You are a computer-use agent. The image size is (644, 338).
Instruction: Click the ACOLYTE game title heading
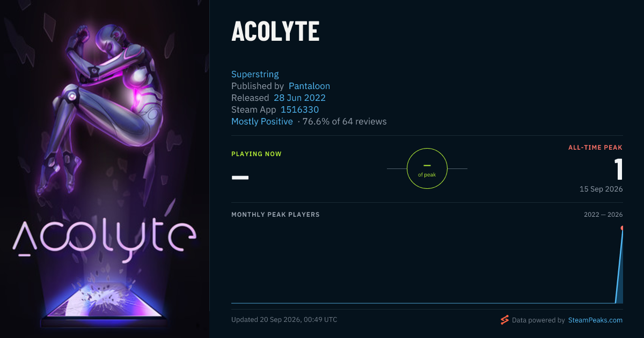point(275,32)
